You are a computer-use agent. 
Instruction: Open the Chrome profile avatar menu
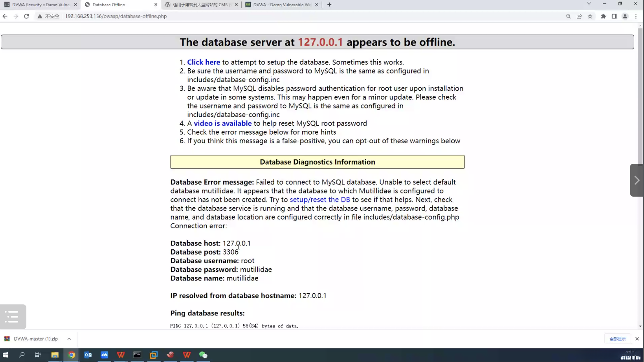point(625,16)
